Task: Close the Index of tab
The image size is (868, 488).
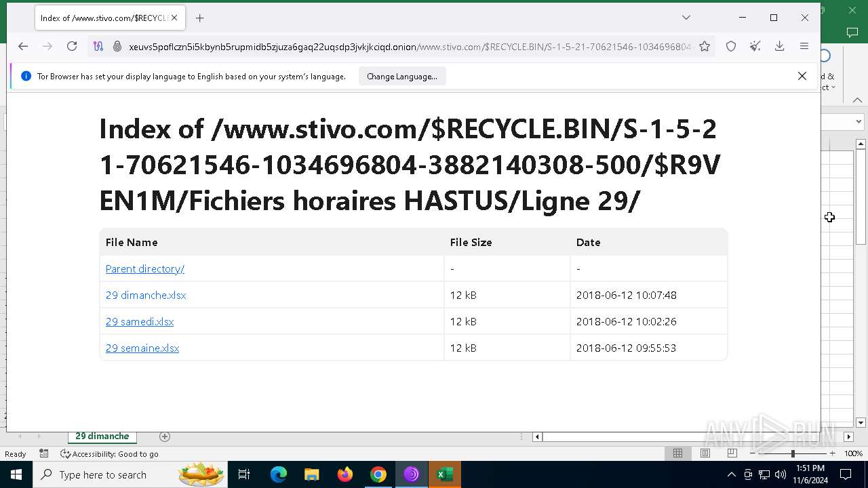Action: (174, 18)
